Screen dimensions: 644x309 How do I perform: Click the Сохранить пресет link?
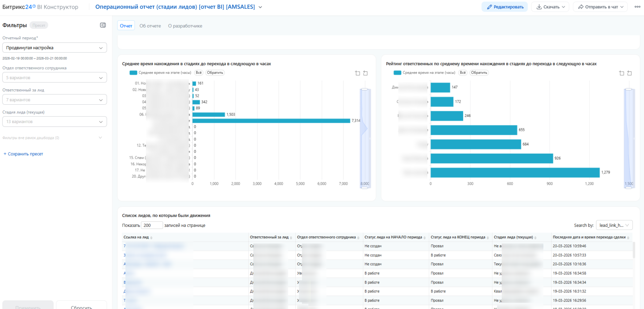point(23,154)
